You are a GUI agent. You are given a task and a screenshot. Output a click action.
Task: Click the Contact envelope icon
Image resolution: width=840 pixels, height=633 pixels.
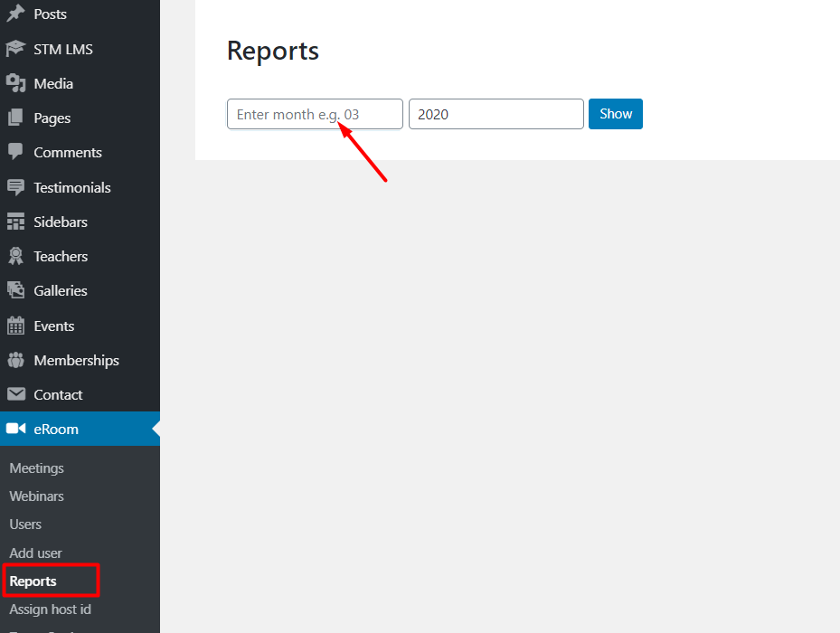pos(15,394)
